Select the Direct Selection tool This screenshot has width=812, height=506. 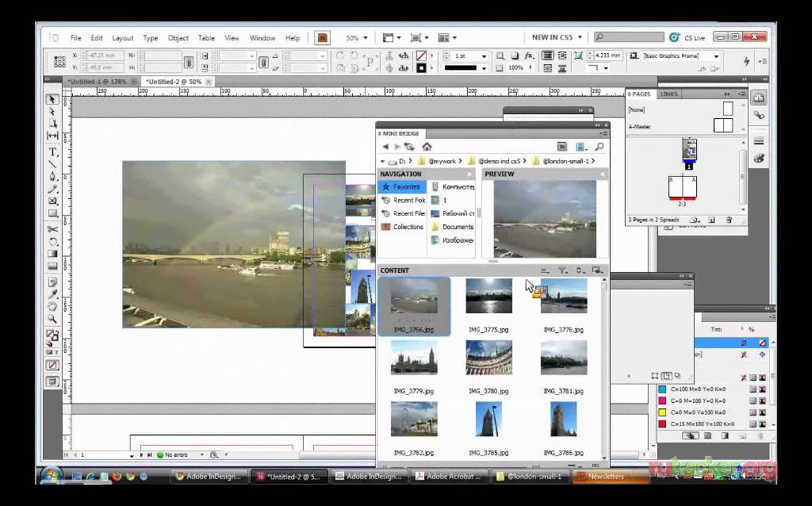[52, 111]
